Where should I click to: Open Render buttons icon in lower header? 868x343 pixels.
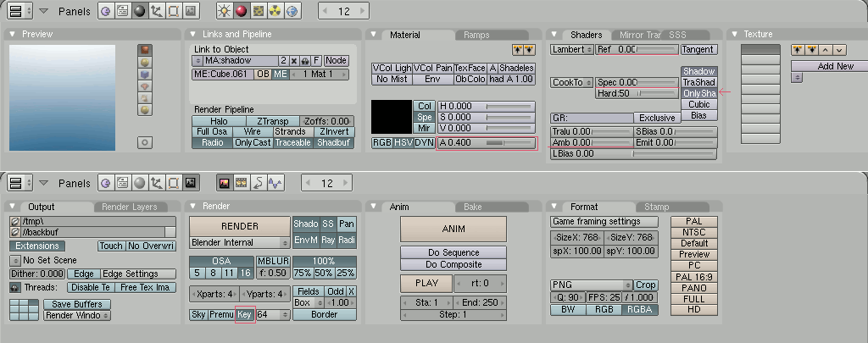coord(224,183)
